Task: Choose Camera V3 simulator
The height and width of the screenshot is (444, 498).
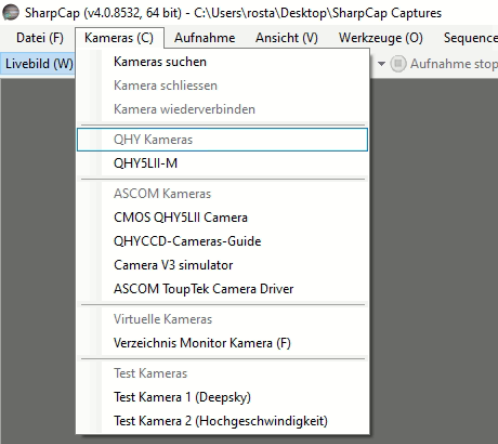Action: 222,265
